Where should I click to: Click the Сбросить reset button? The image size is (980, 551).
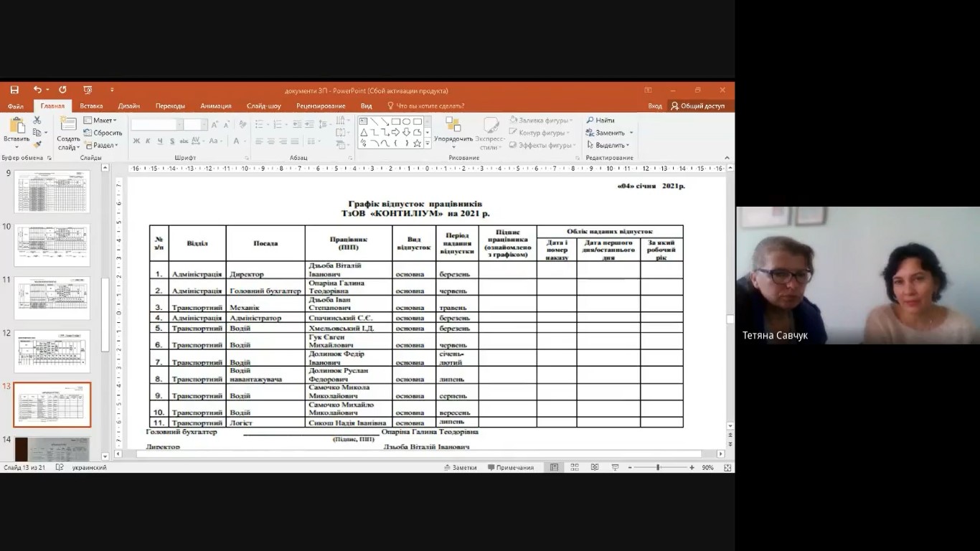[103, 133]
